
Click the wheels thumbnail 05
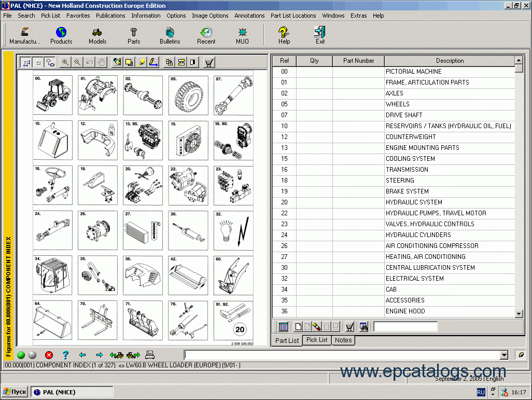pyautogui.click(x=188, y=95)
